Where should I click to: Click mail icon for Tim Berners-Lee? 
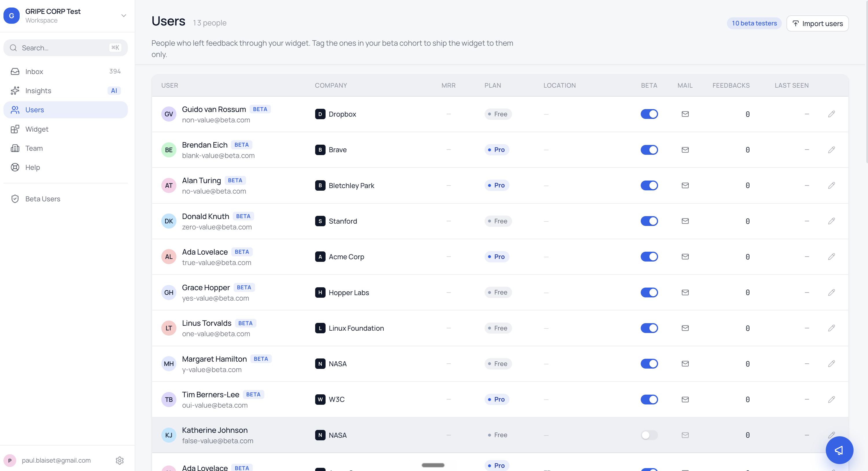tap(685, 399)
